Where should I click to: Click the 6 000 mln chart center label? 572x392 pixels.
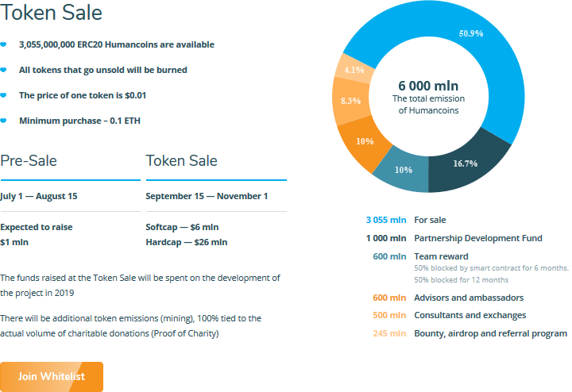click(428, 86)
